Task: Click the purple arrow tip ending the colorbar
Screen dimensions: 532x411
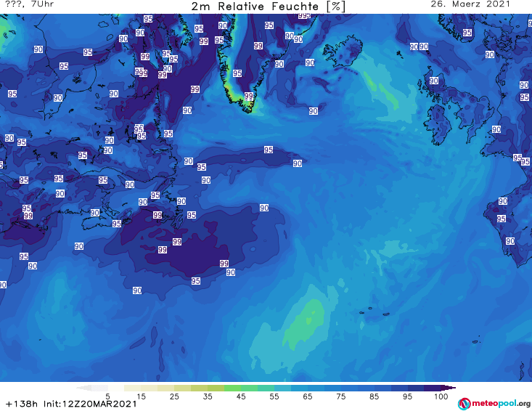Action: (450, 388)
